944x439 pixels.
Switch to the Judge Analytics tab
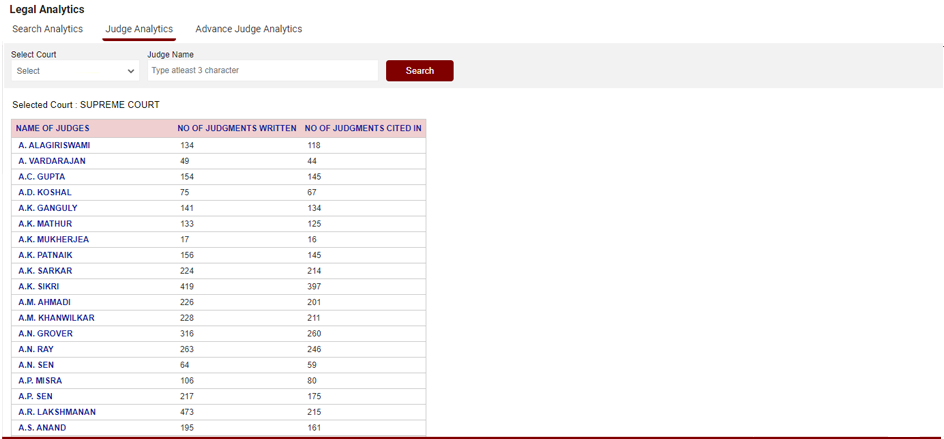(139, 29)
